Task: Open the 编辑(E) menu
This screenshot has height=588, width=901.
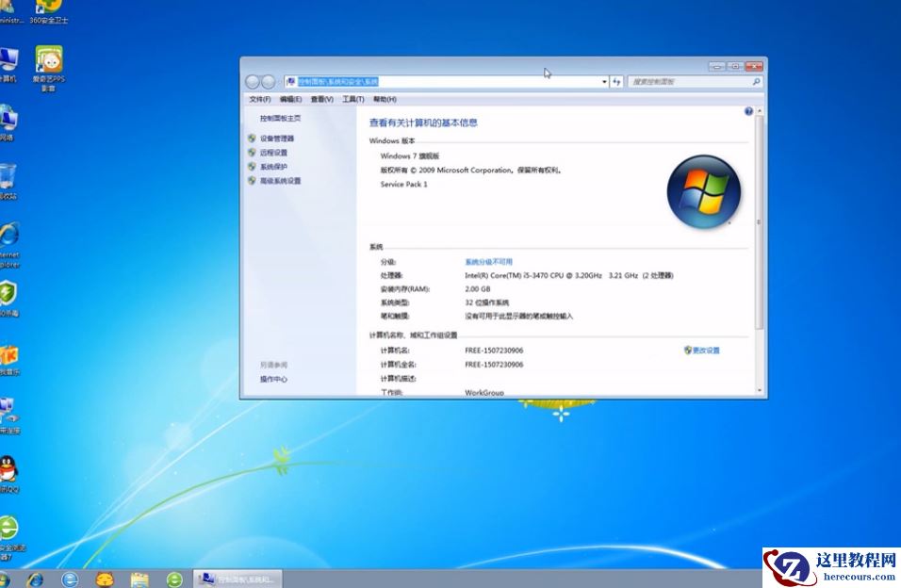Action: (x=291, y=100)
